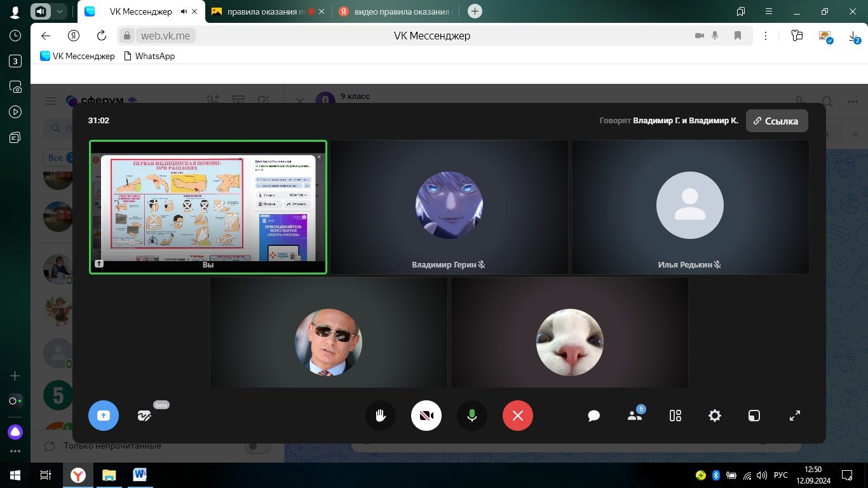Open the VK Мессенджер bookmark

coord(78,56)
